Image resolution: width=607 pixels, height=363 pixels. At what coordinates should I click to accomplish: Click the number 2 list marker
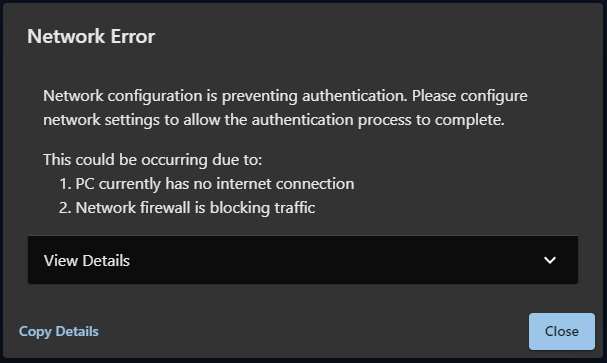pos(65,208)
